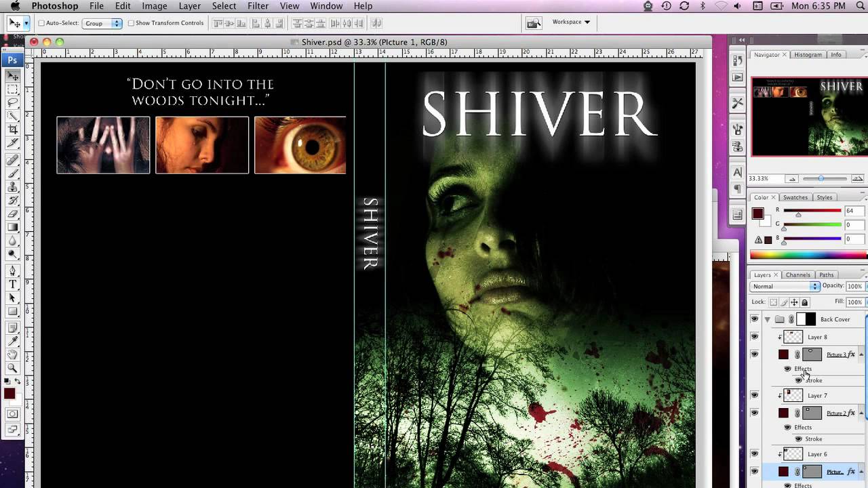
Task: Select the Gradient tool
Action: click(12, 228)
